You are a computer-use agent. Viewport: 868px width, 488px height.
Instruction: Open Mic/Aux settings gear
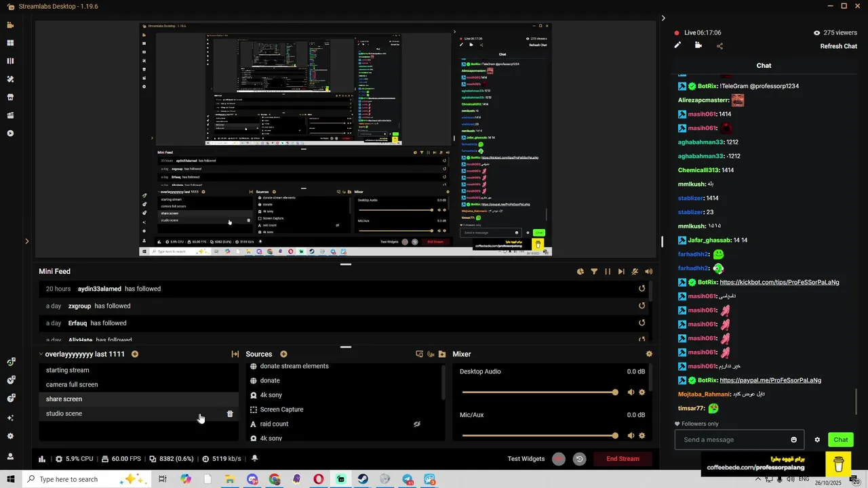tap(642, 436)
